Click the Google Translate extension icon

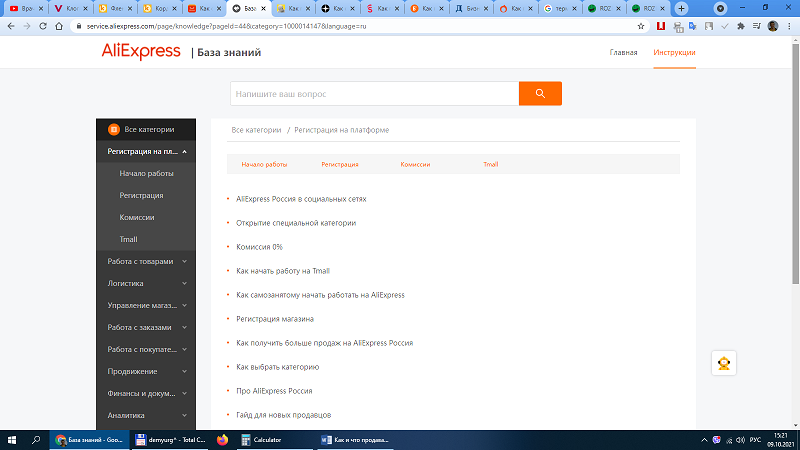[693, 26]
